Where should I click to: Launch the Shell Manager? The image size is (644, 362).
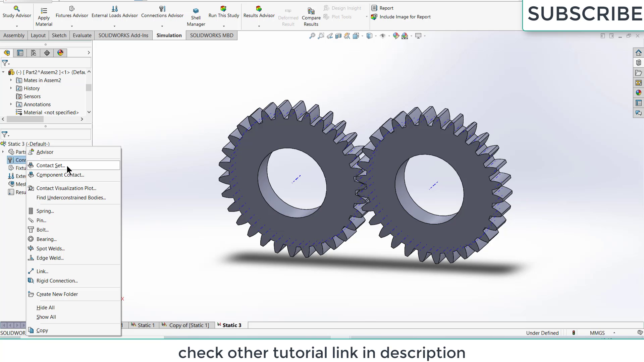tap(196, 15)
